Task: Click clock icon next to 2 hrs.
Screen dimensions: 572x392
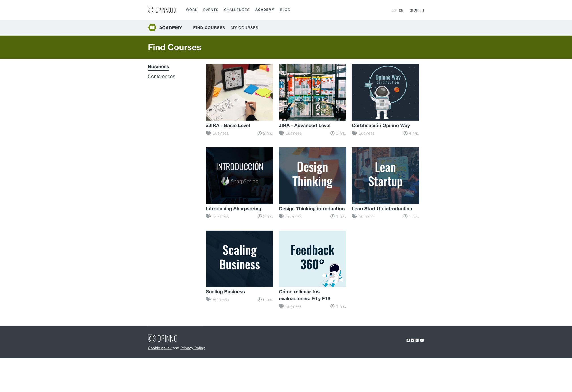Action: point(259,133)
